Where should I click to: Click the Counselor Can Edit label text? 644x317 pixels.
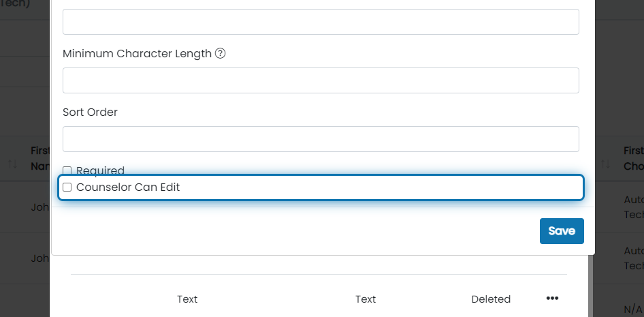click(x=128, y=187)
